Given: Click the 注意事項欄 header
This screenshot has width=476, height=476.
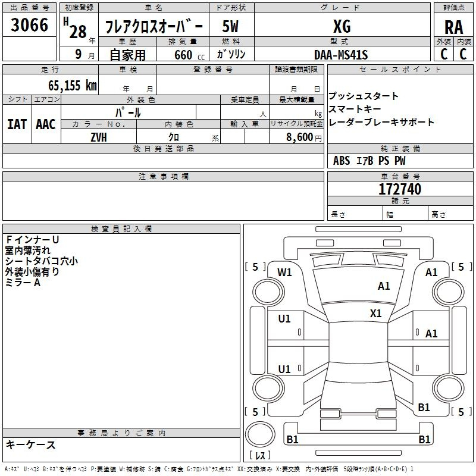Looking at the screenshot, I should point(163,176).
